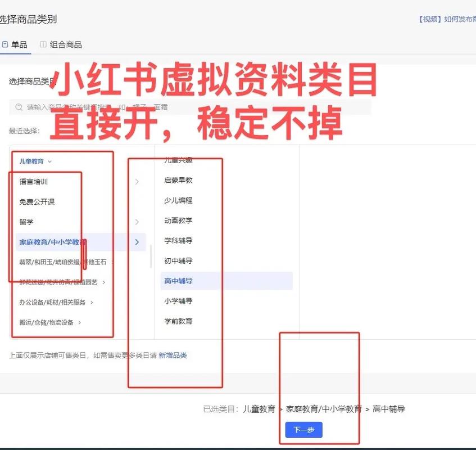Expand 办公设备/耗材/相关服务 category

click(x=92, y=303)
